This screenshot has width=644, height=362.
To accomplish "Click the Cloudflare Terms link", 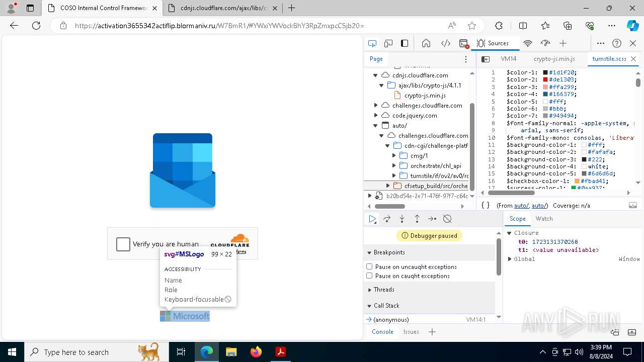I will 242,251.
